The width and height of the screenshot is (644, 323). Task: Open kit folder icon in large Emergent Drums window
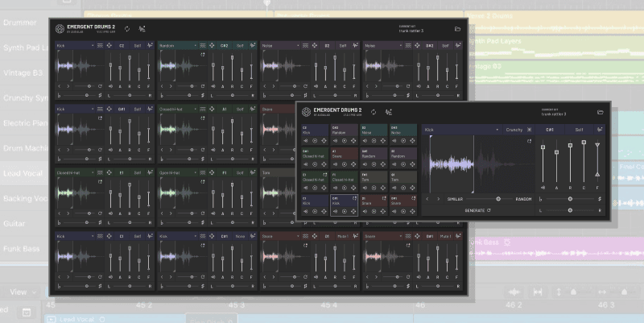pyautogui.click(x=457, y=29)
